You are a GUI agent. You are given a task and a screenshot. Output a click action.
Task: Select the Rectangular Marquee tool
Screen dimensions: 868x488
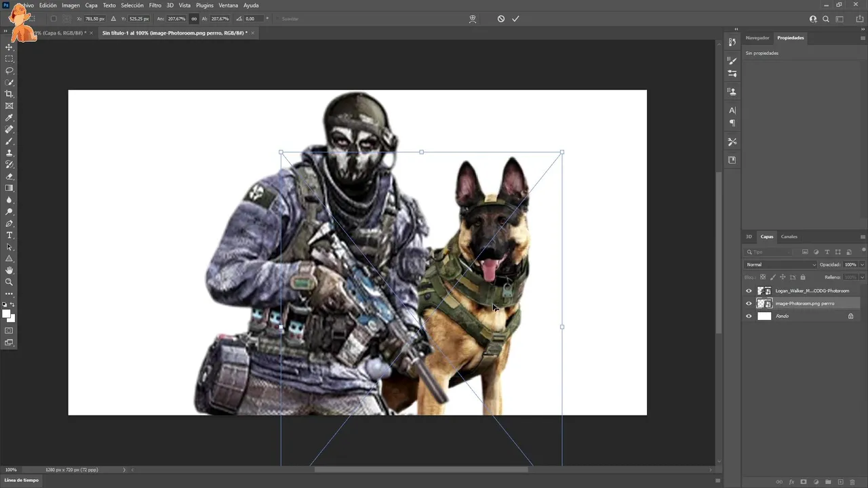click(9, 59)
